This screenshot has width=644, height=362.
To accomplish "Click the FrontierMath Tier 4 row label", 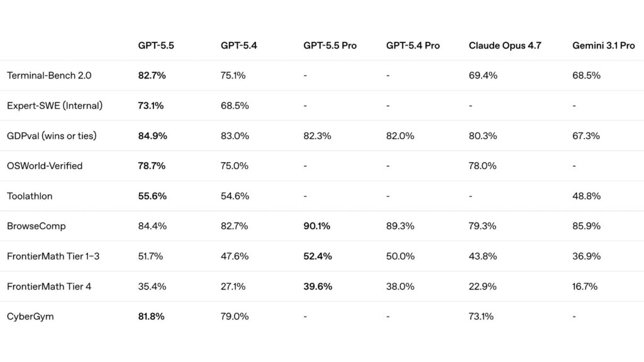I will tap(49, 287).
